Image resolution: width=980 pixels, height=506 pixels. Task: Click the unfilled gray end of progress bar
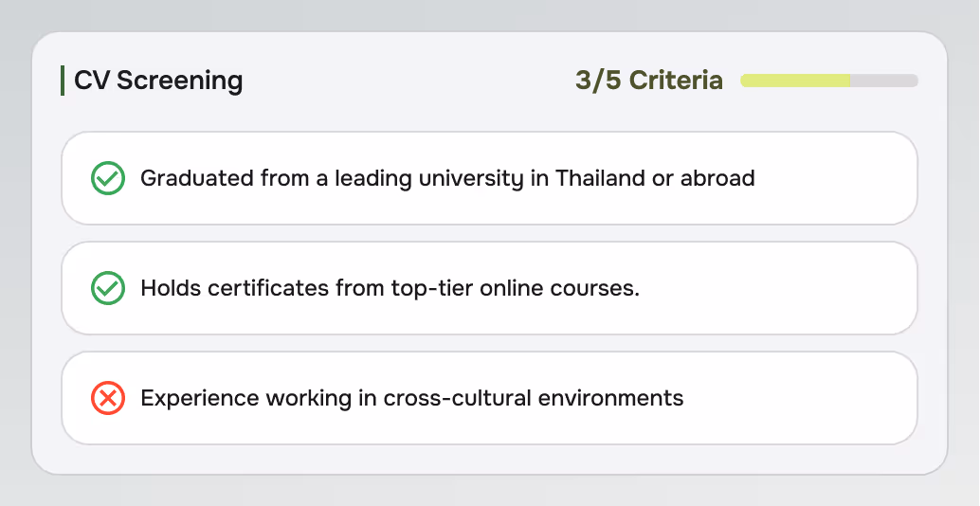pos(883,81)
